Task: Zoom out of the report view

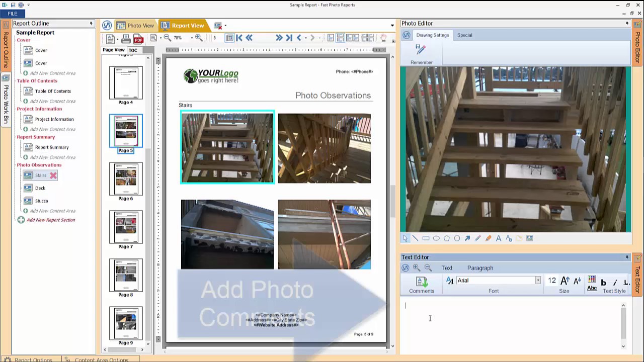Action: (167, 38)
